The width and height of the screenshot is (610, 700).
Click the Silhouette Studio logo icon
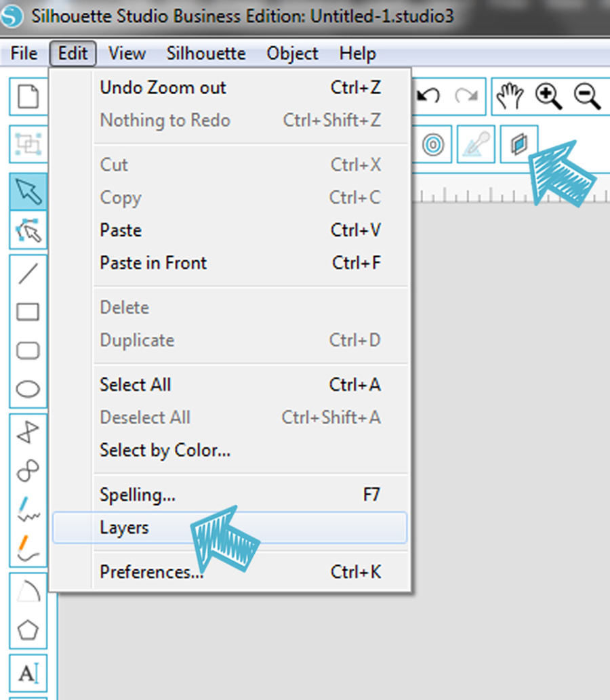12,16
